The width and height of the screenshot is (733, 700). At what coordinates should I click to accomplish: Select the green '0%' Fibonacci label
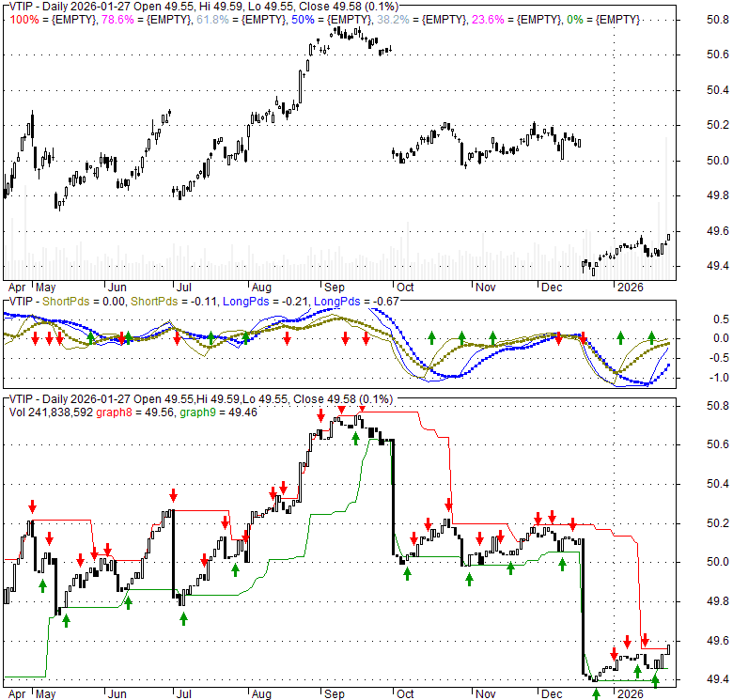(x=575, y=20)
